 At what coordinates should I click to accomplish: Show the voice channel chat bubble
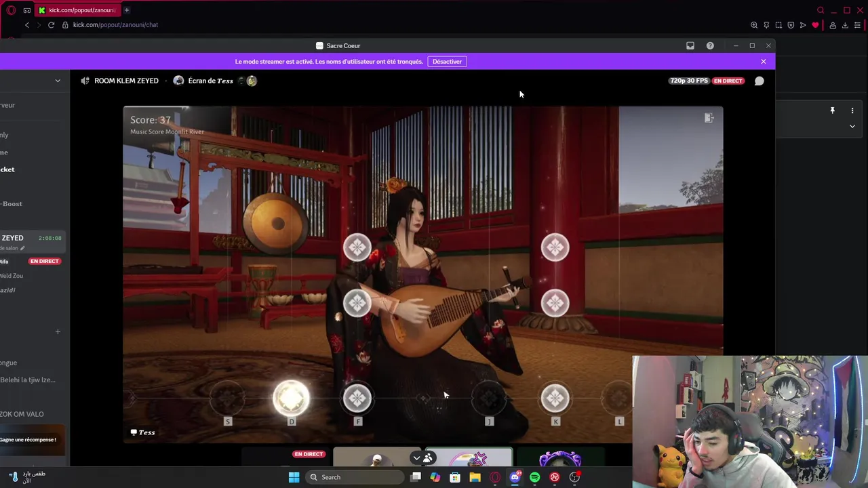click(x=759, y=81)
